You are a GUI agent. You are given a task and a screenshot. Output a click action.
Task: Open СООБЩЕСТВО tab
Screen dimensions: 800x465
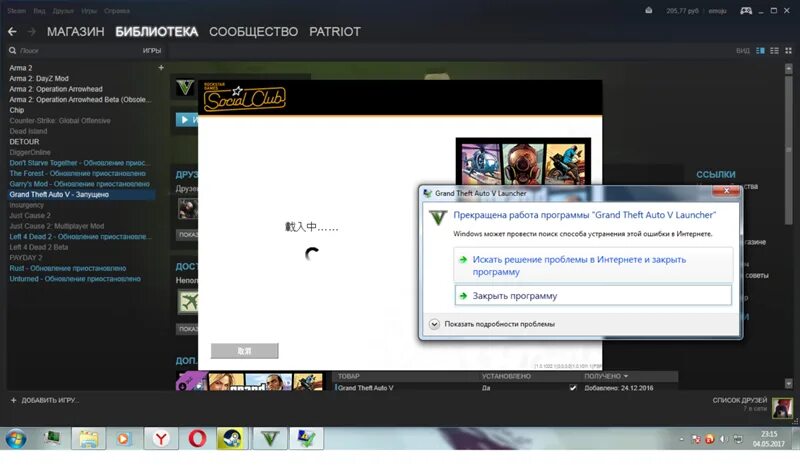pyautogui.click(x=254, y=32)
